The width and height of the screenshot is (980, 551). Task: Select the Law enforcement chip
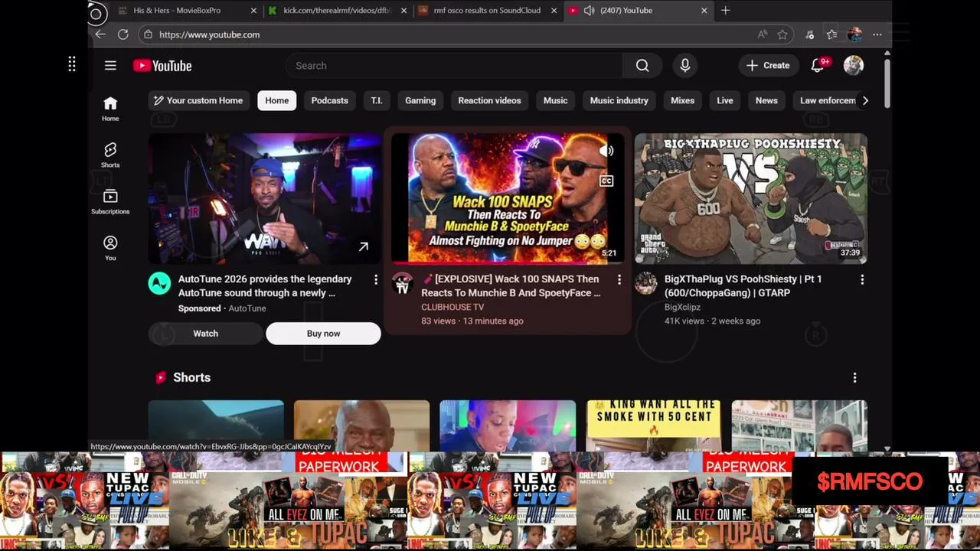[x=828, y=100]
